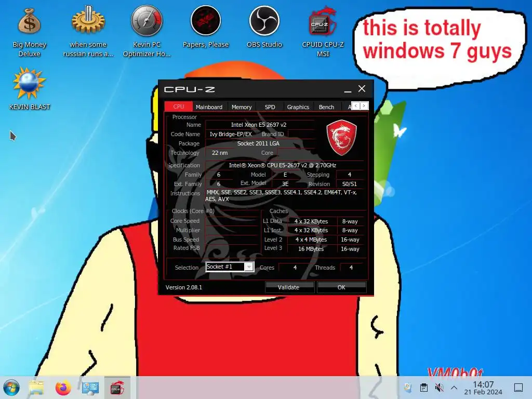Click the empty Multiplier field

coord(232,230)
